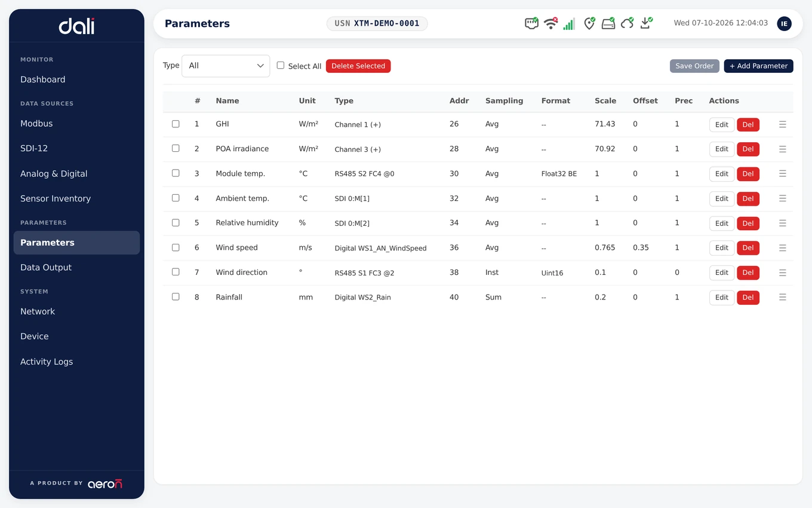
Task: Click reorder handle on Module temp. row
Action: pyautogui.click(x=782, y=174)
